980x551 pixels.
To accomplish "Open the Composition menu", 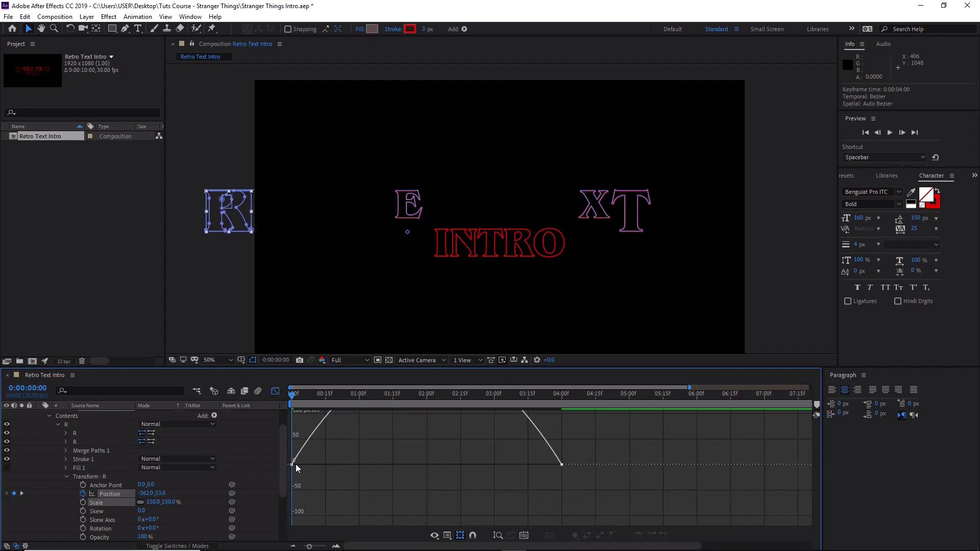I will tap(55, 17).
